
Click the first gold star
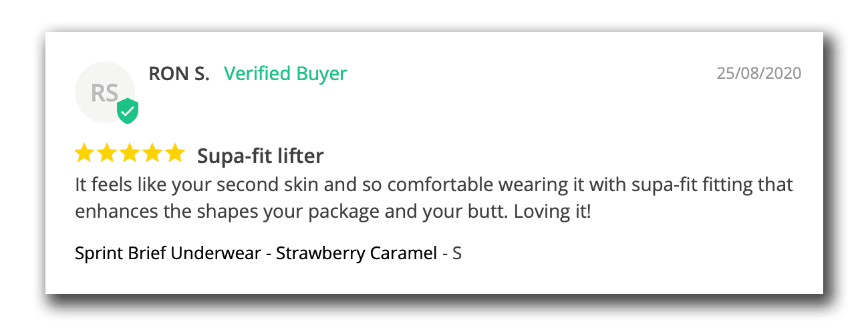[x=85, y=153]
